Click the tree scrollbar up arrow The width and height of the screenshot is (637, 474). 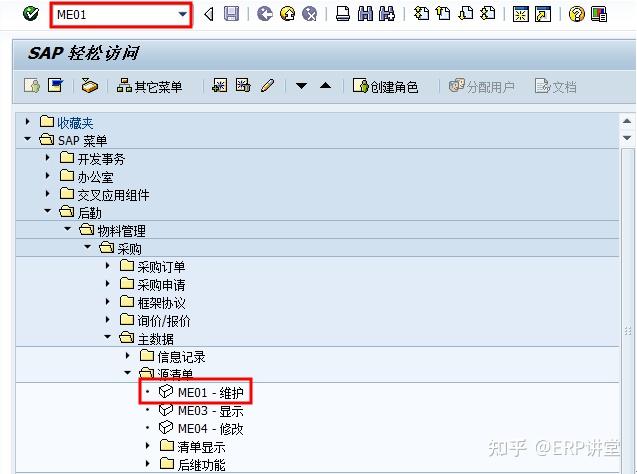coord(627,121)
